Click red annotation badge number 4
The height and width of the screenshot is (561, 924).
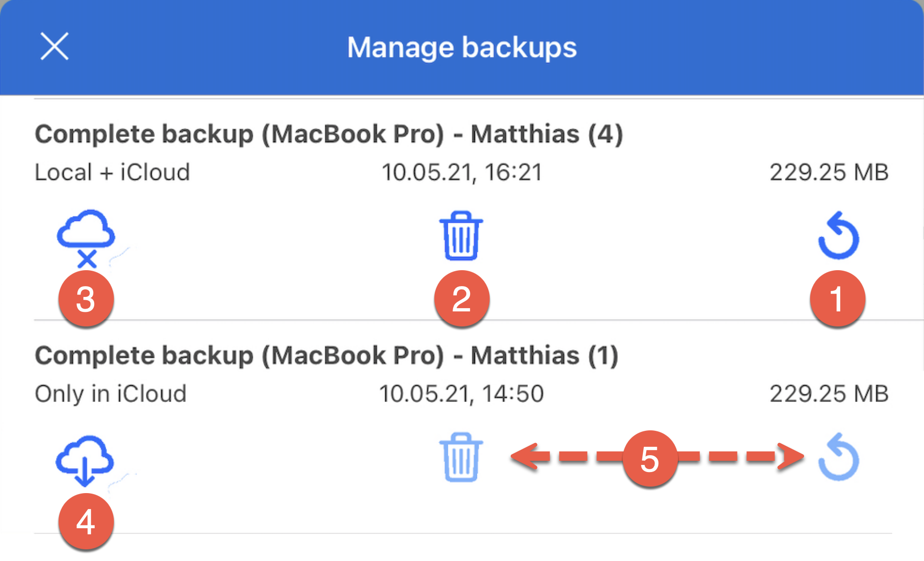86,521
